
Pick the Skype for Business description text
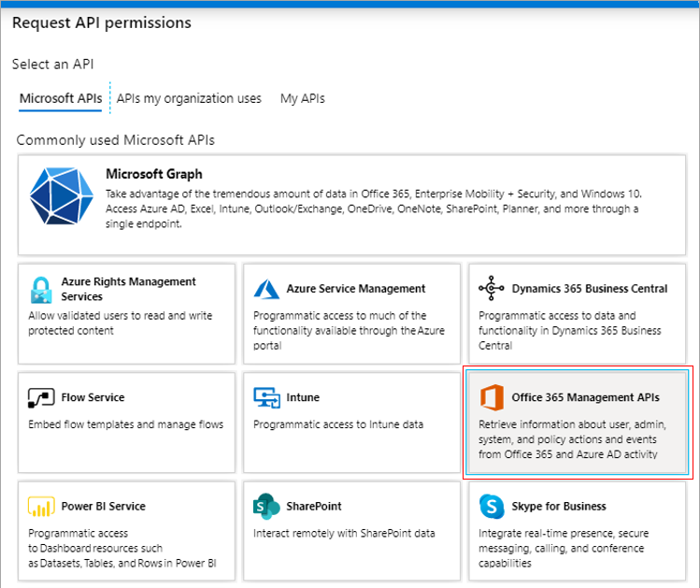click(564, 548)
